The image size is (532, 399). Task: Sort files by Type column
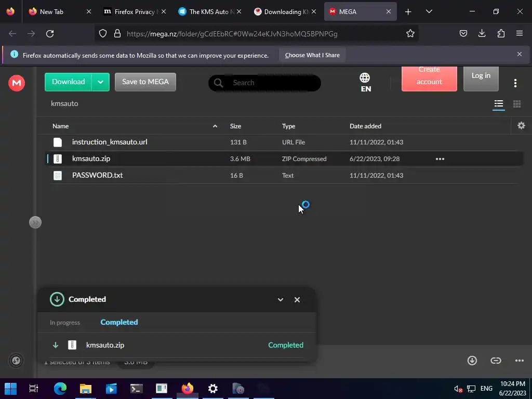288,126
